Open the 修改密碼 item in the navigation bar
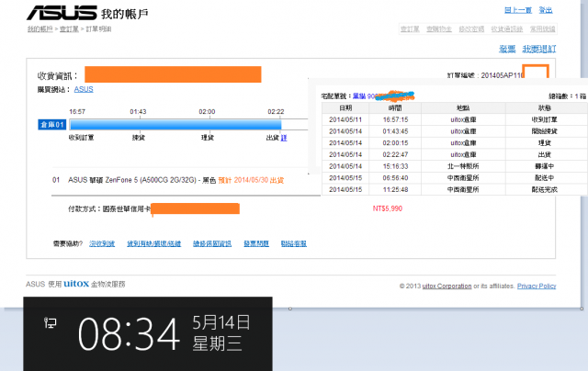This screenshot has height=371, width=588. (471, 28)
